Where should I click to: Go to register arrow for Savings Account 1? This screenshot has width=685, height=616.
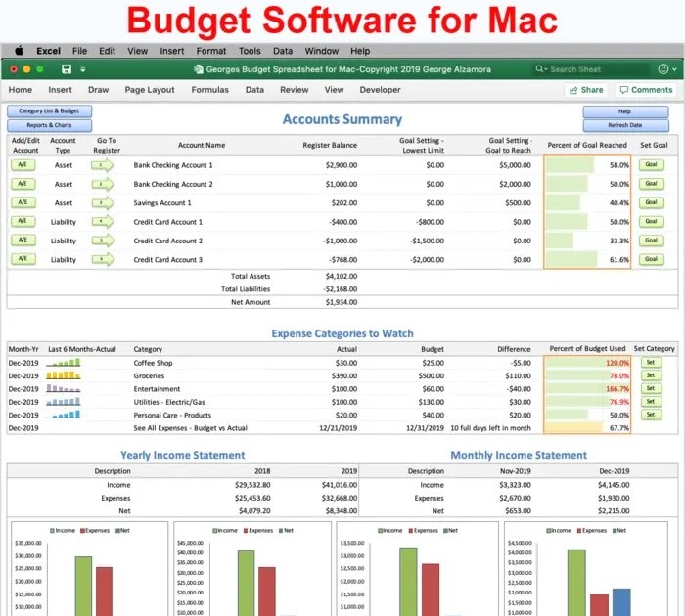point(103,203)
